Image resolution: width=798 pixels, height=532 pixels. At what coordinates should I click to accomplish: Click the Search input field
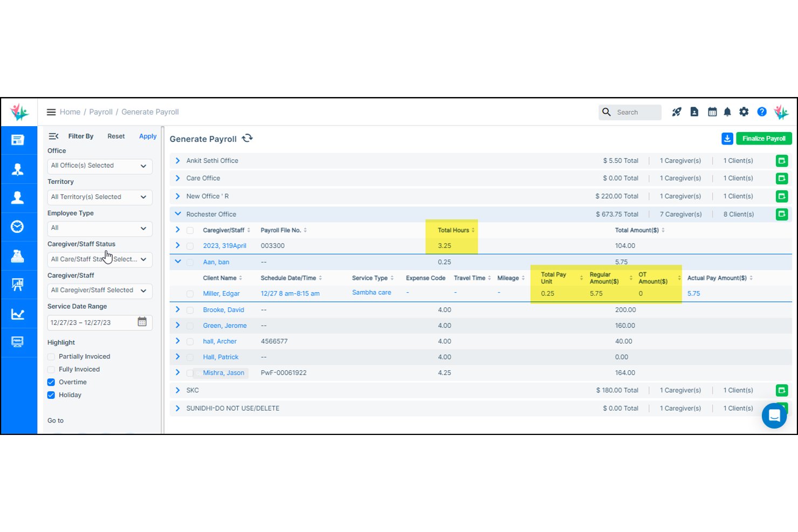tap(630, 112)
